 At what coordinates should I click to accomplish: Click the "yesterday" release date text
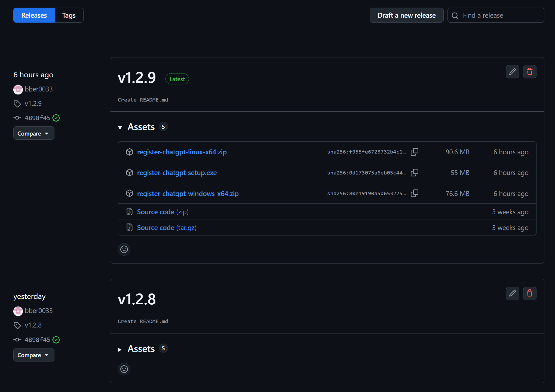(x=29, y=296)
